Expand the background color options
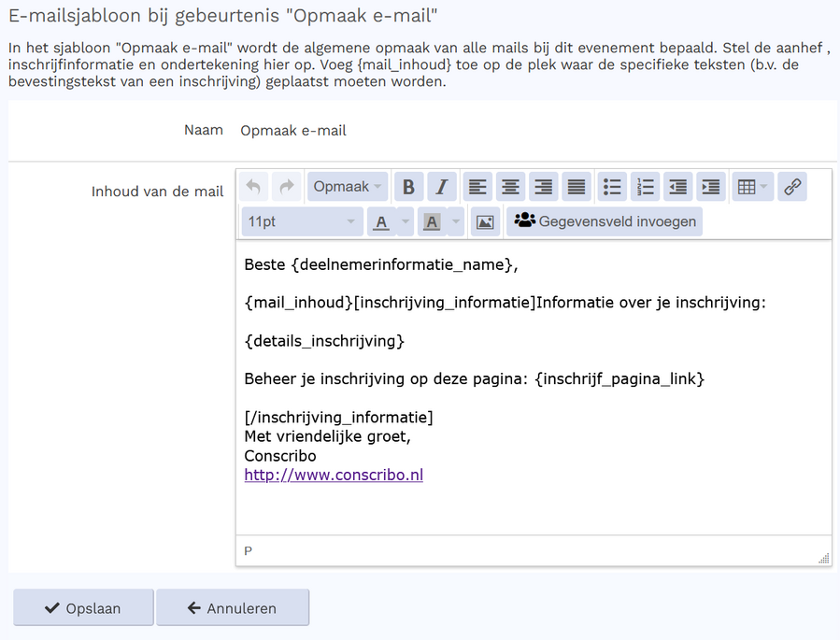The image size is (840, 640). [455, 221]
